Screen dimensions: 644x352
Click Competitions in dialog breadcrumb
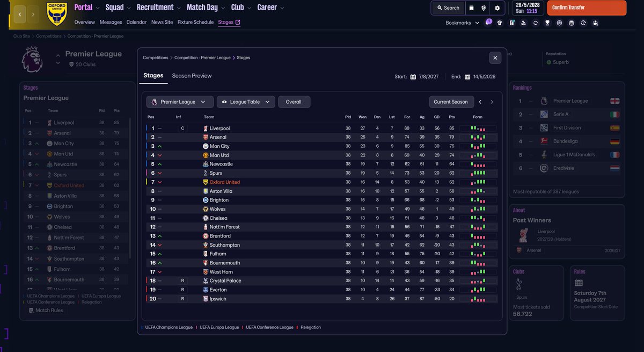tap(155, 58)
